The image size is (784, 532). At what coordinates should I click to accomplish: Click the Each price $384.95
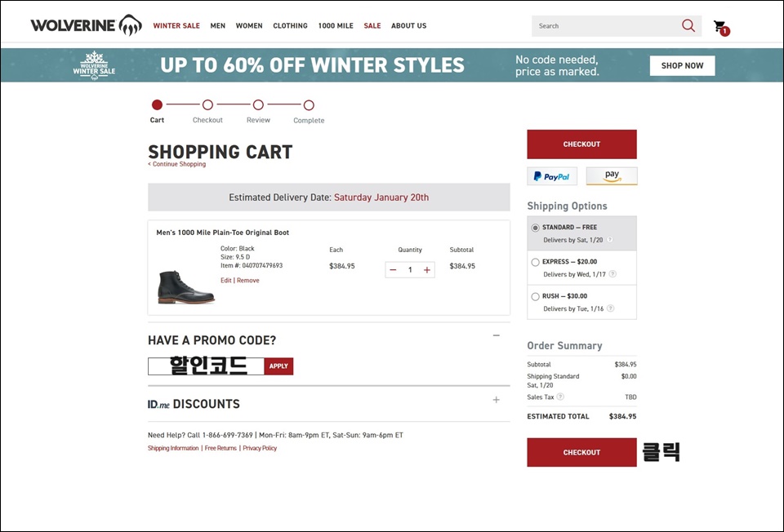click(342, 266)
